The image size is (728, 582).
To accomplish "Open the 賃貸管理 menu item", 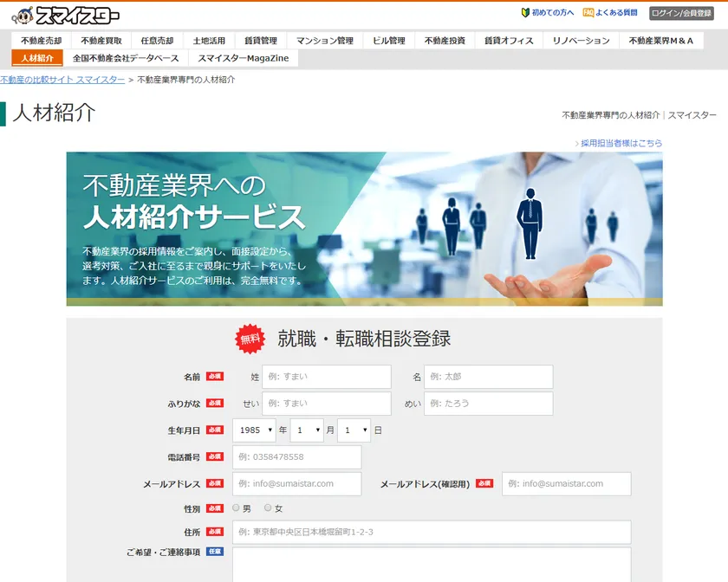I will pyautogui.click(x=261, y=41).
